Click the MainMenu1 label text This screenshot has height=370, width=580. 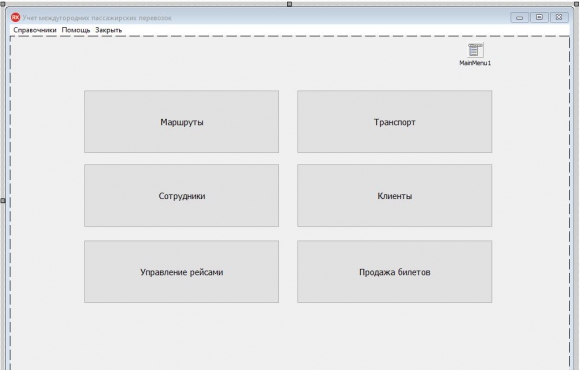[475, 63]
